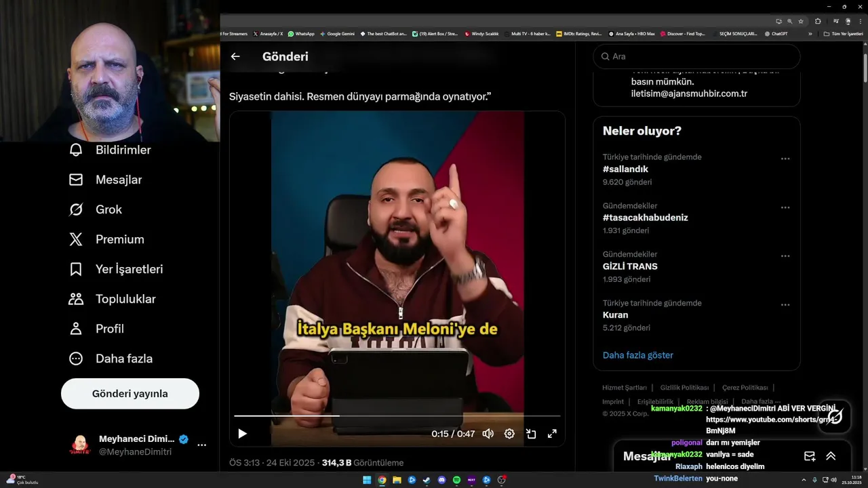Image resolution: width=868 pixels, height=488 pixels.
Task: Click Daha fazla göster link
Action: (x=638, y=355)
